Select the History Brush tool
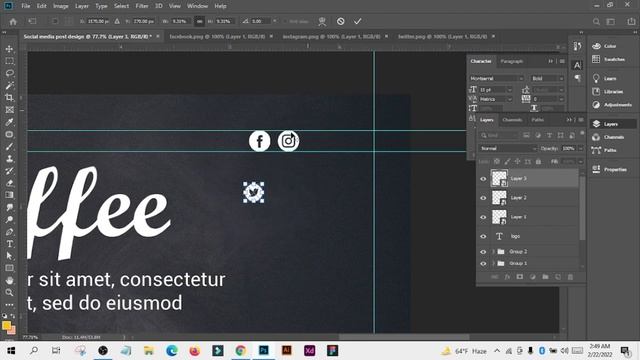Image resolution: width=640 pixels, height=360 pixels. coord(9,171)
